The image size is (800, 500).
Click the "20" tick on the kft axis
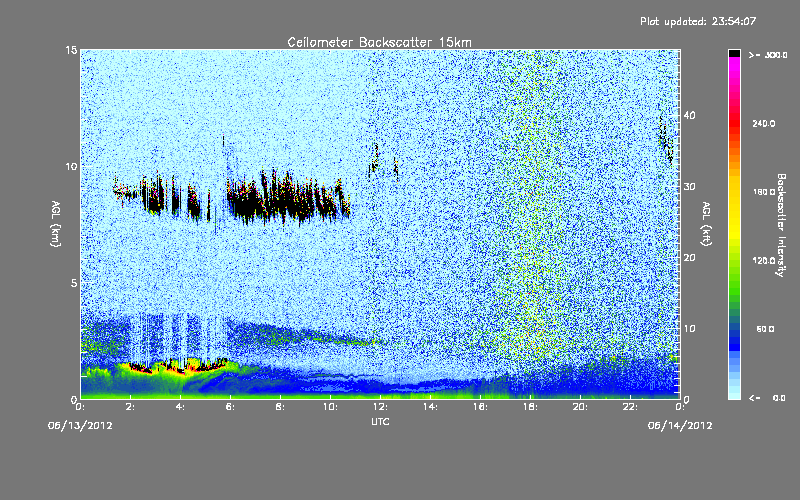(689, 258)
